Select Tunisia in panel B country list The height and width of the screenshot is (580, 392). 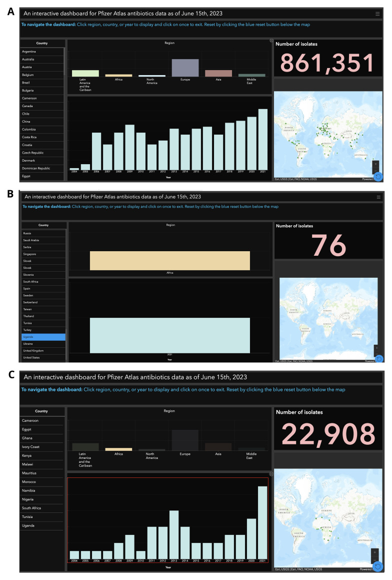point(43,323)
